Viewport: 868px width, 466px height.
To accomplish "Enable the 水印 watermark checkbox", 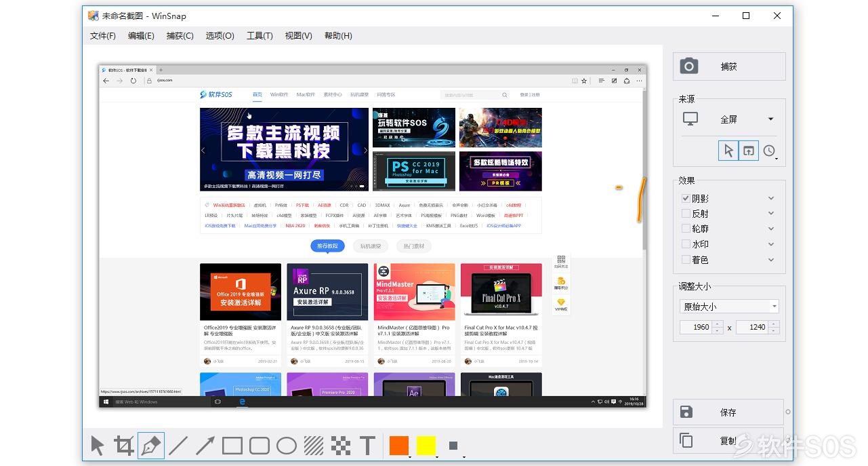I will point(686,244).
